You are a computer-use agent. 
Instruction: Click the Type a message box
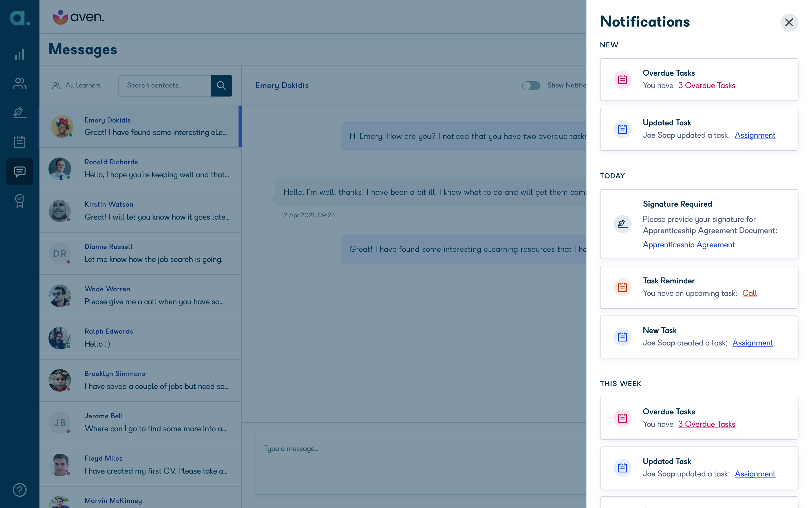(420, 465)
